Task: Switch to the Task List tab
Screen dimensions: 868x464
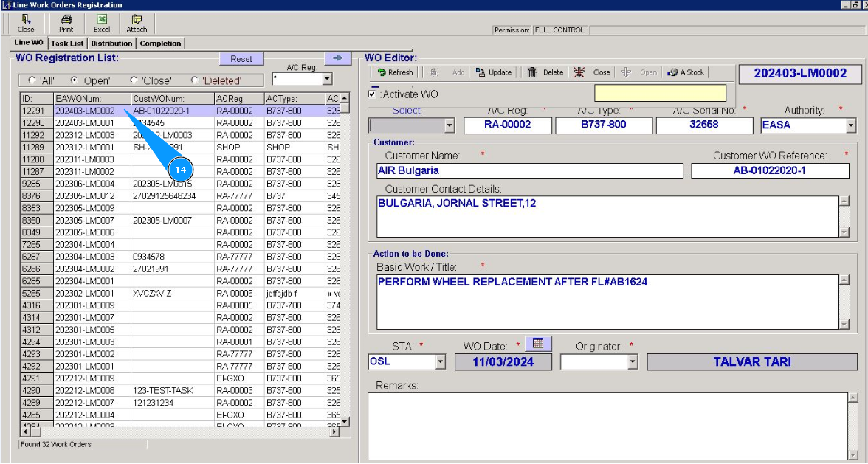Action: (67, 44)
